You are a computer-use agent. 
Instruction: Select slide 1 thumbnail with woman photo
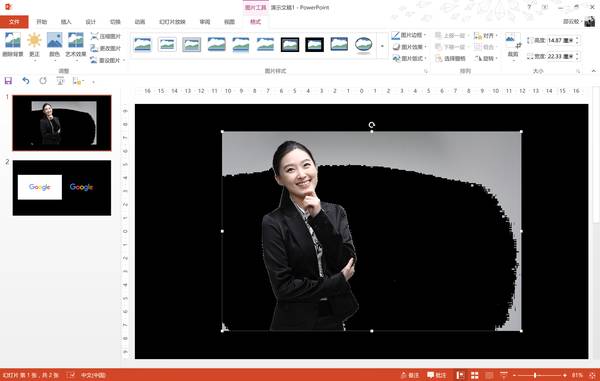(x=62, y=123)
